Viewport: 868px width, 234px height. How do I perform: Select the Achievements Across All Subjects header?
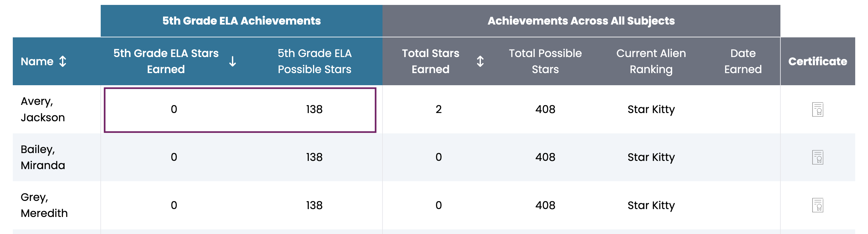581,21
